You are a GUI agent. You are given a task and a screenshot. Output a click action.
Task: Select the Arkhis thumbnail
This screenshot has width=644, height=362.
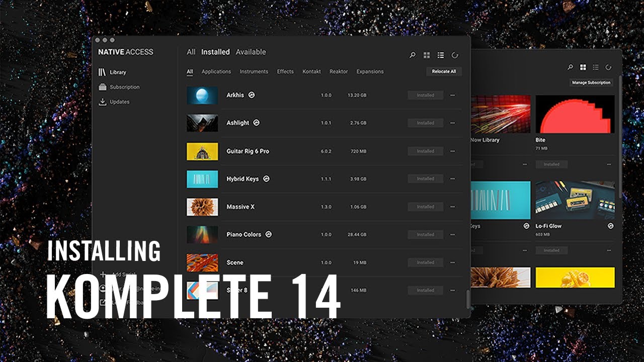pos(202,95)
